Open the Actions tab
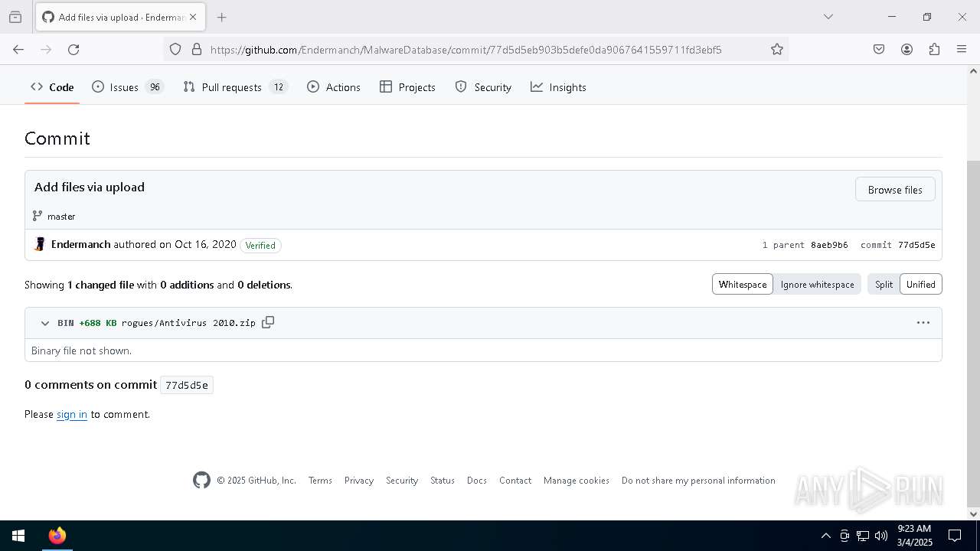980x551 pixels. [334, 87]
